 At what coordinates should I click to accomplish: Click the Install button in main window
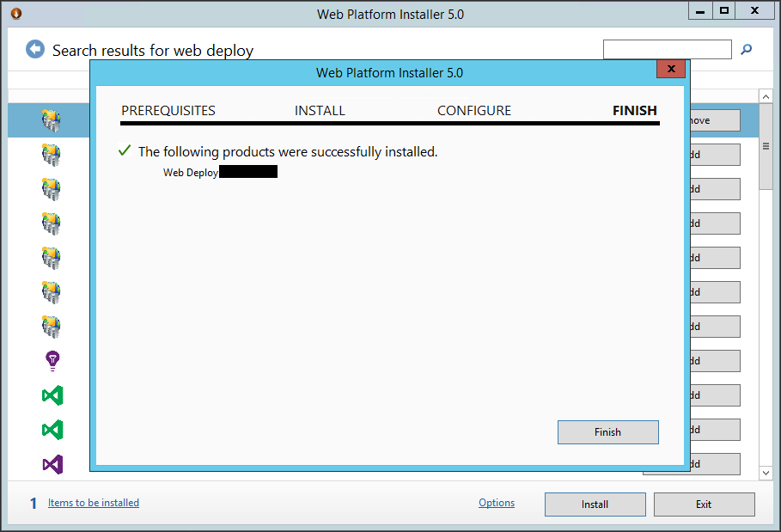pyautogui.click(x=595, y=504)
